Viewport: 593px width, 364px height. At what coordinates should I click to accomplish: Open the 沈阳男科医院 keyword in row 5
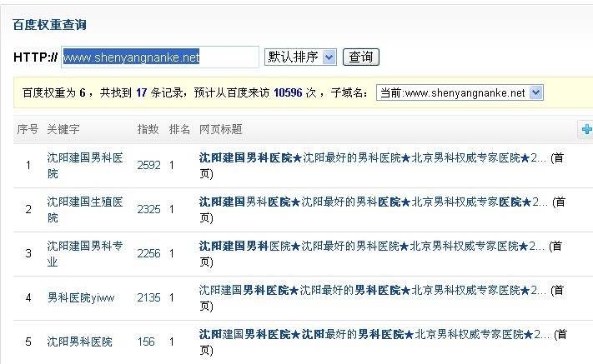pyautogui.click(x=79, y=342)
